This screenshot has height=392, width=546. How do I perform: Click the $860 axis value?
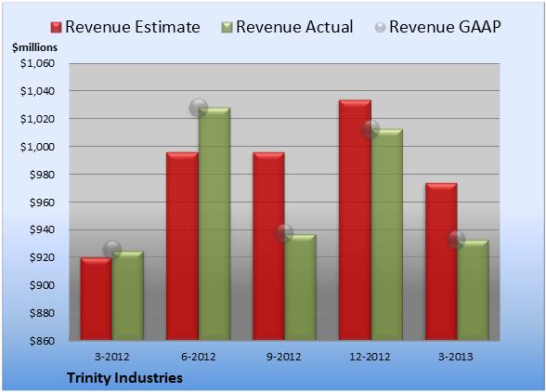(42, 341)
